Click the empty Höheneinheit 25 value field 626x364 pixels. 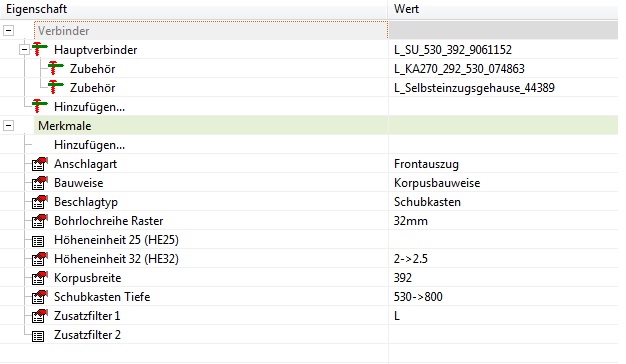(503, 240)
